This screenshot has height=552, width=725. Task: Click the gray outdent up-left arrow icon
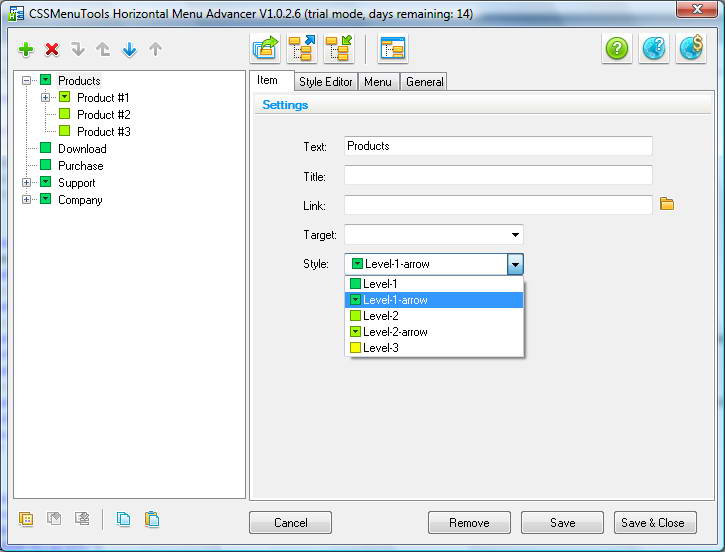pos(103,49)
